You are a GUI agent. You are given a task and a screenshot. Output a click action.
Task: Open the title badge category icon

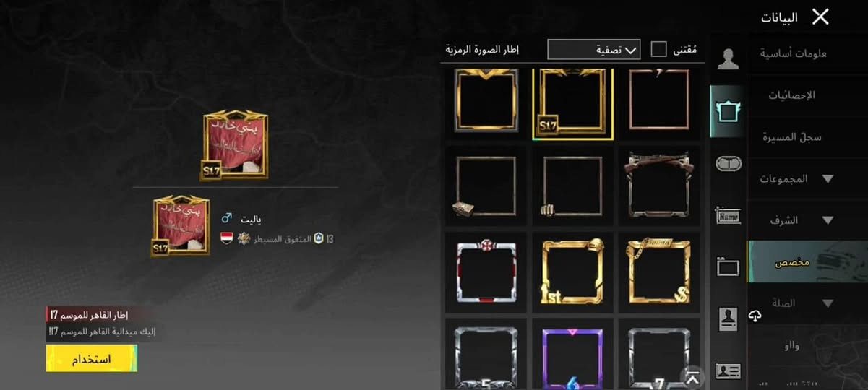pos(728,164)
